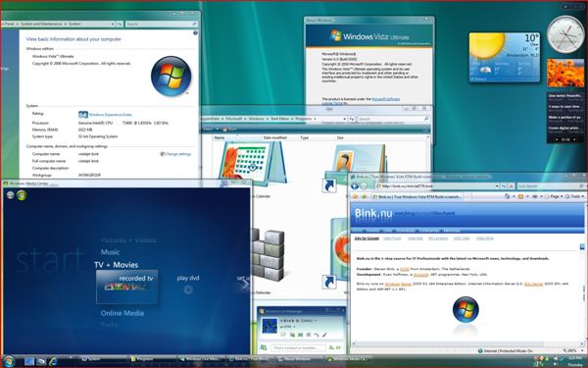Open the Windows Start orb

[x=8, y=361]
